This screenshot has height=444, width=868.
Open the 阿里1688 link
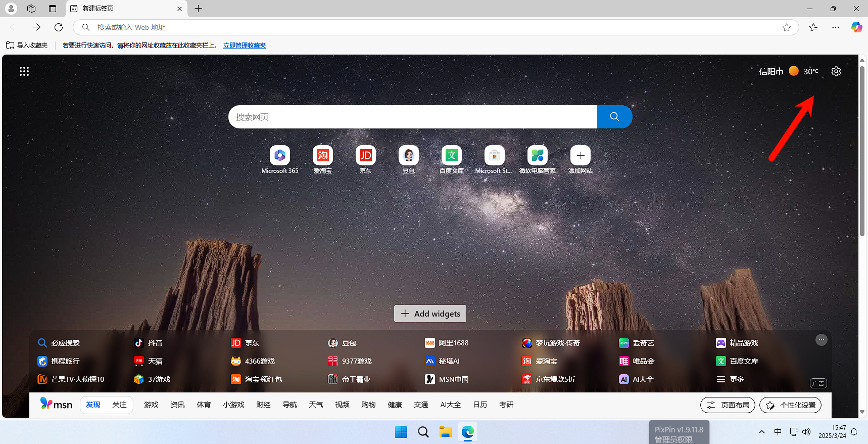447,343
